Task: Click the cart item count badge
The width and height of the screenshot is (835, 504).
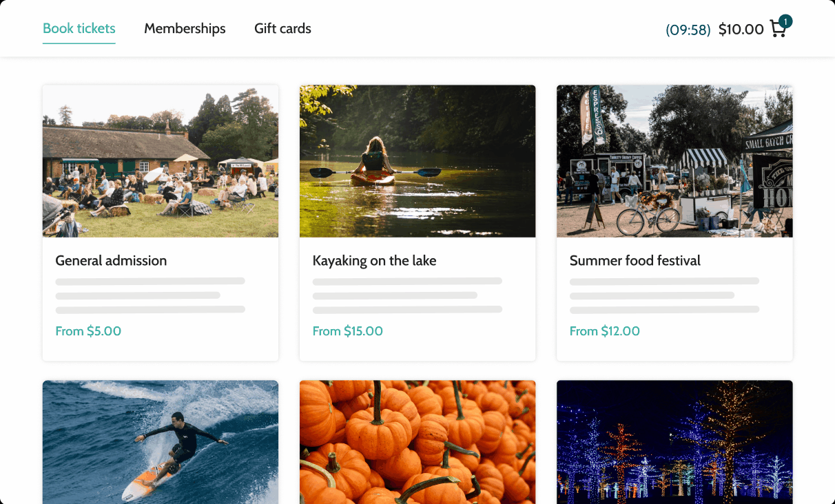Action: click(785, 21)
